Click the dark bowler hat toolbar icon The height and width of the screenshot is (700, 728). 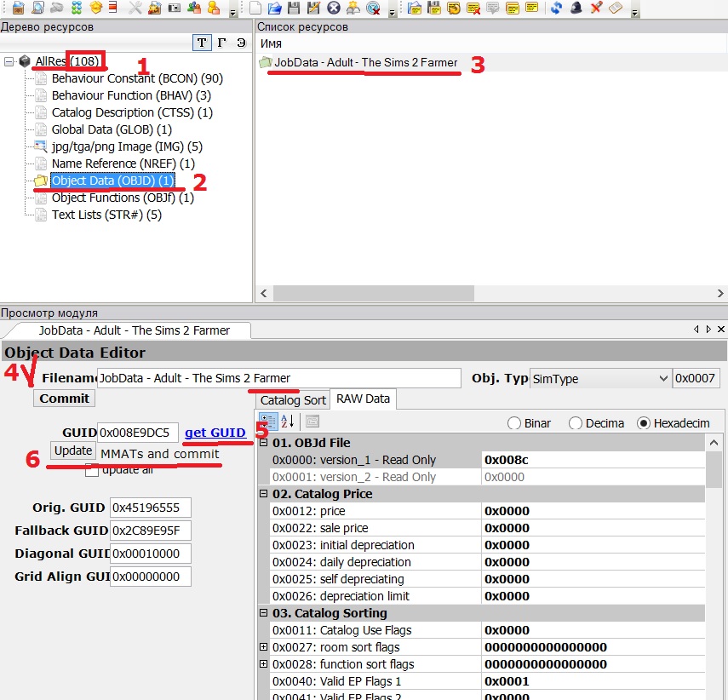click(x=576, y=9)
